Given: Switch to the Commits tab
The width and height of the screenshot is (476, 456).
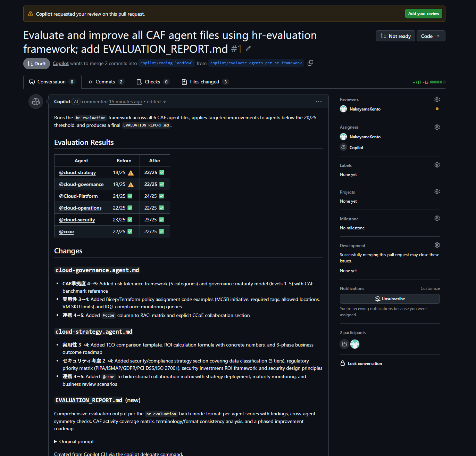Looking at the screenshot, I should pyautogui.click(x=105, y=82).
